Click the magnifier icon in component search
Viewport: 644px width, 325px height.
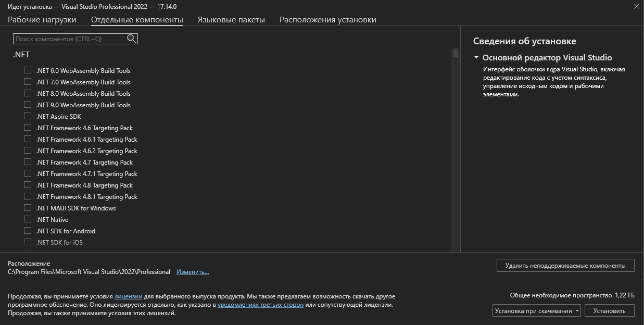131,39
